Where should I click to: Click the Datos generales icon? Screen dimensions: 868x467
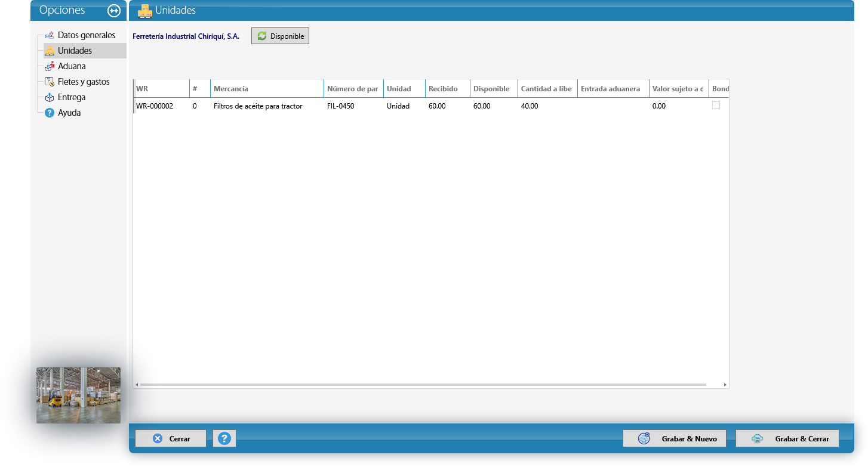click(50, 36)
